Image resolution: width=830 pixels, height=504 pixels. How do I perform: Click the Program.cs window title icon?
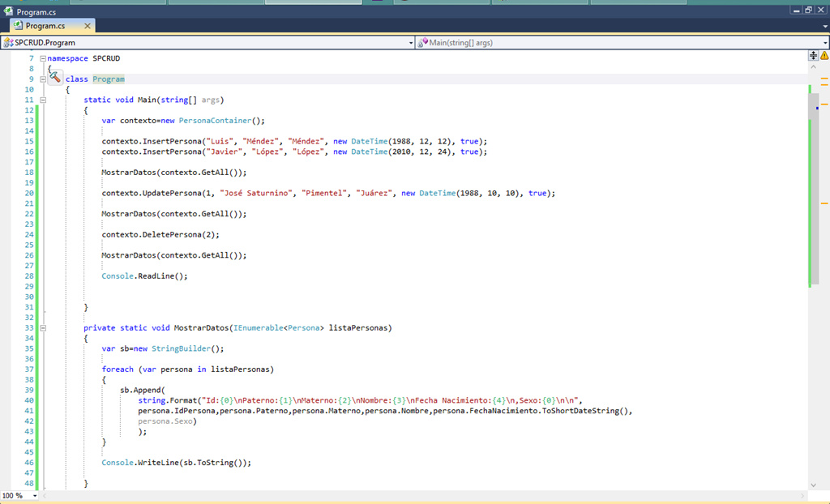[x=8, y=12]
